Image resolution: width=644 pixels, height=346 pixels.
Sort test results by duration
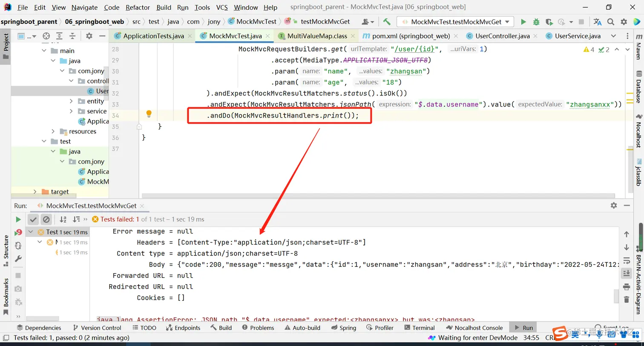point(76,219)
